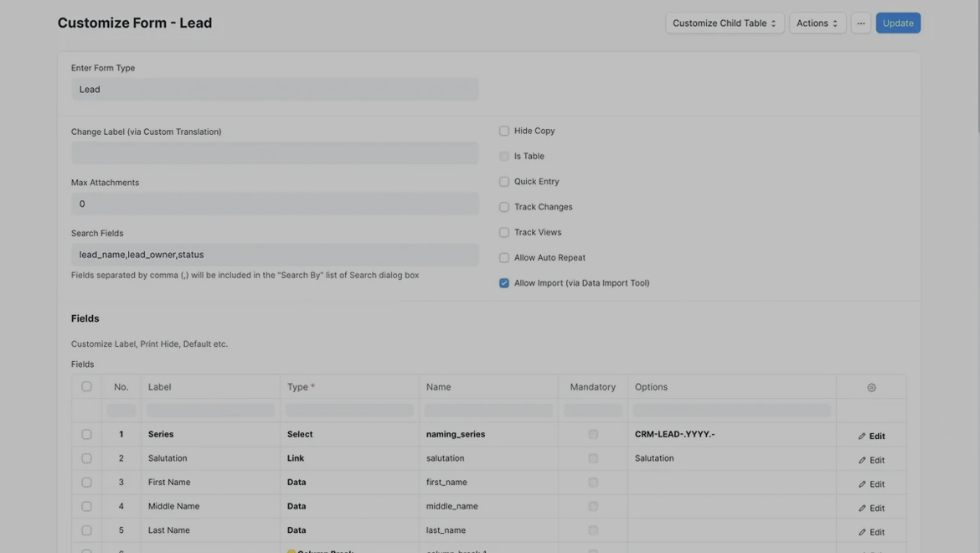
Task: Click the Search Fields input box
Action: [275, 255]
